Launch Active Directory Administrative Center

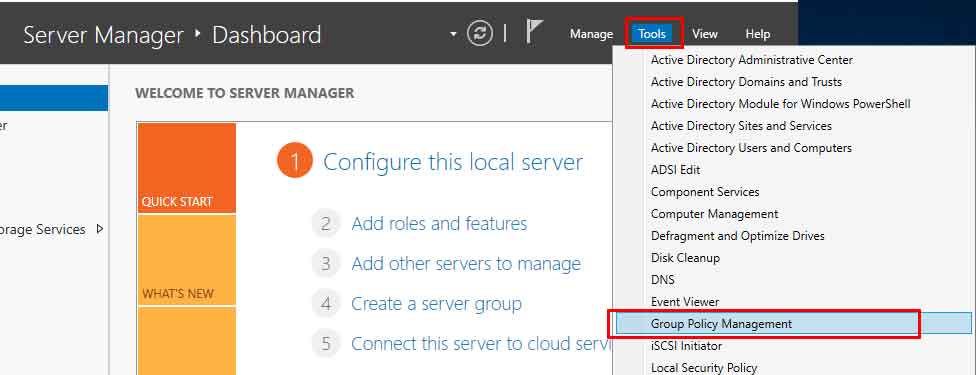pyautogui.click(x=752, y=60)
